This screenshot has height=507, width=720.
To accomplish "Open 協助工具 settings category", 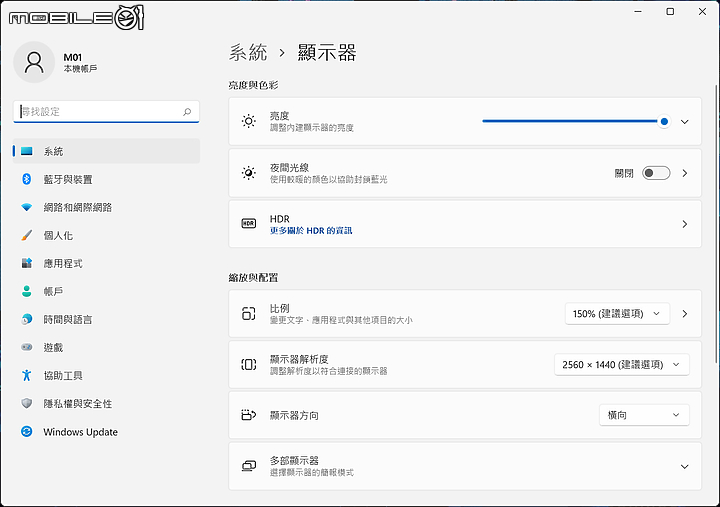I will point(106,375).
